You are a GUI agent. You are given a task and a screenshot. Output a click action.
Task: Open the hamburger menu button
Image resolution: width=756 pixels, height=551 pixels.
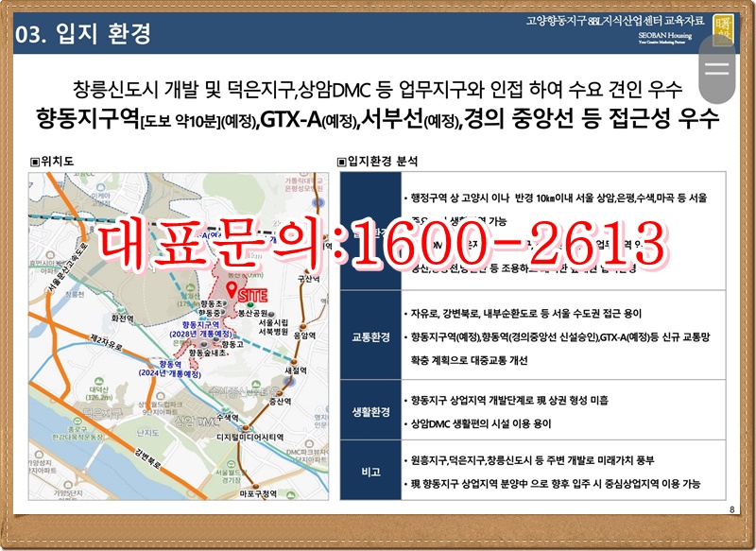click(x=717, y=68)
